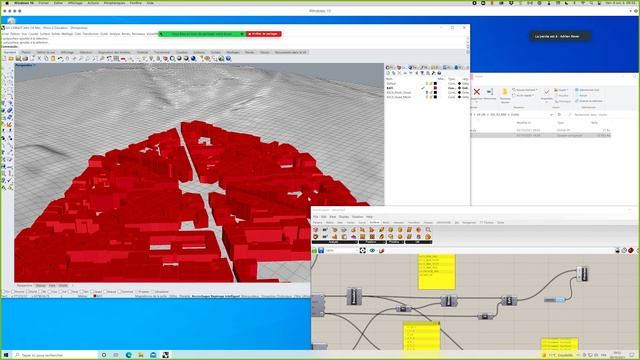Click Sélectionner tout in Explorer ribbon
The width and height of the screenshot is (640, 360).
point(587,90)
